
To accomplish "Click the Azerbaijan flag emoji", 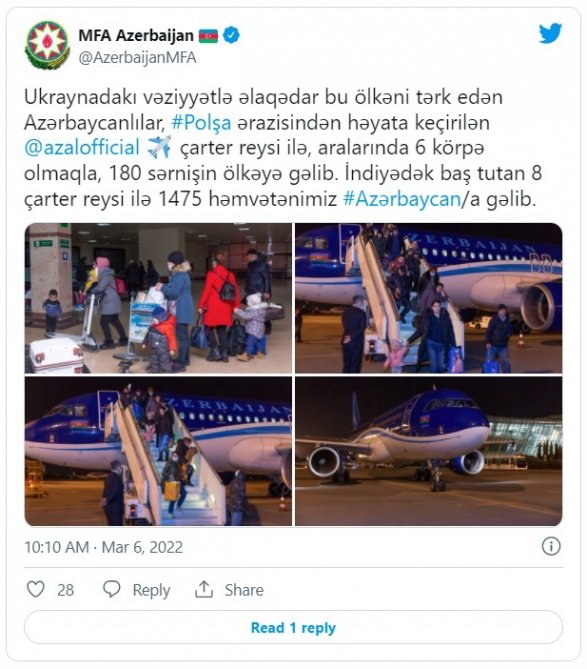I will [208, 35].
